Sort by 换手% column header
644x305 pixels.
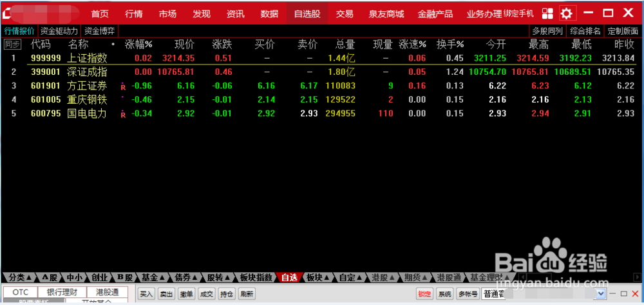450,44
